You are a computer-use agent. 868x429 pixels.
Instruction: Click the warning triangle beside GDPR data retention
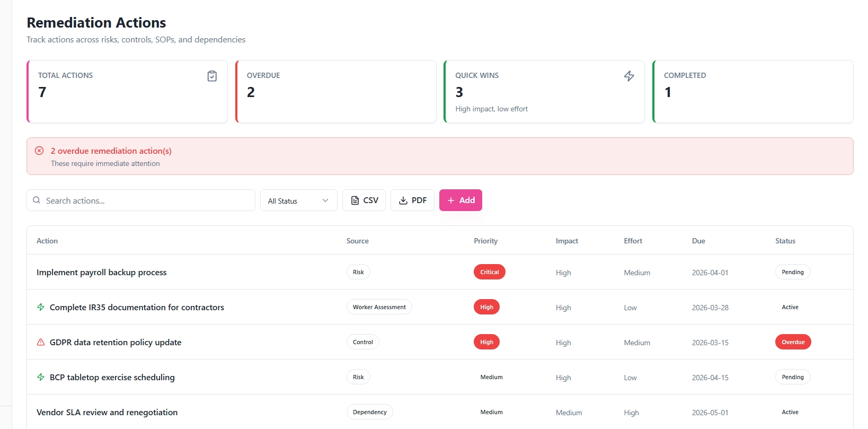tap(41, 342)
